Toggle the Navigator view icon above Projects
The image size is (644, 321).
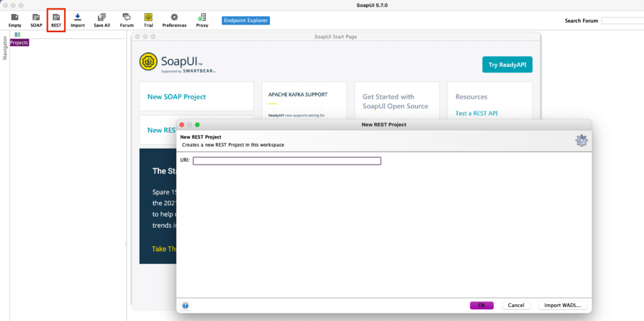click(x=17, y=35)
